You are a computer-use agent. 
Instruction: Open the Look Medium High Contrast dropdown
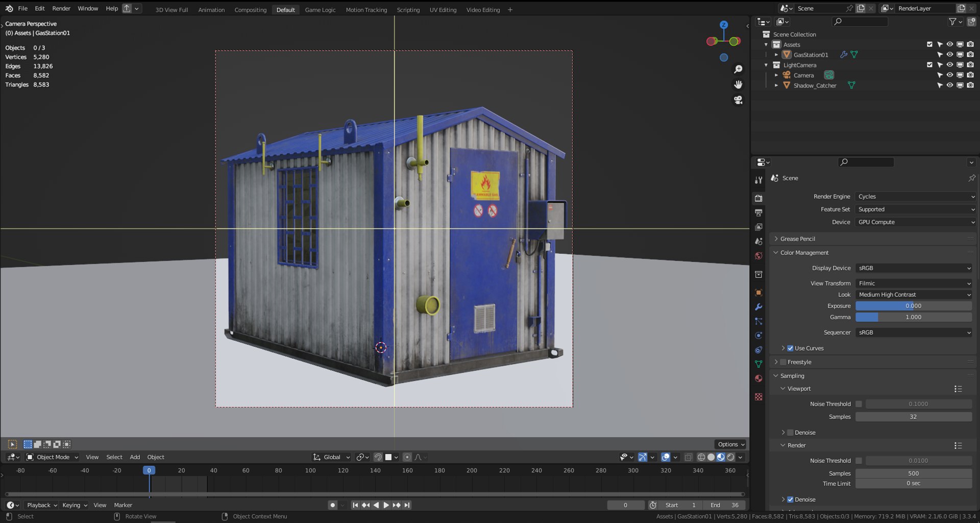[x=914, y=295]
